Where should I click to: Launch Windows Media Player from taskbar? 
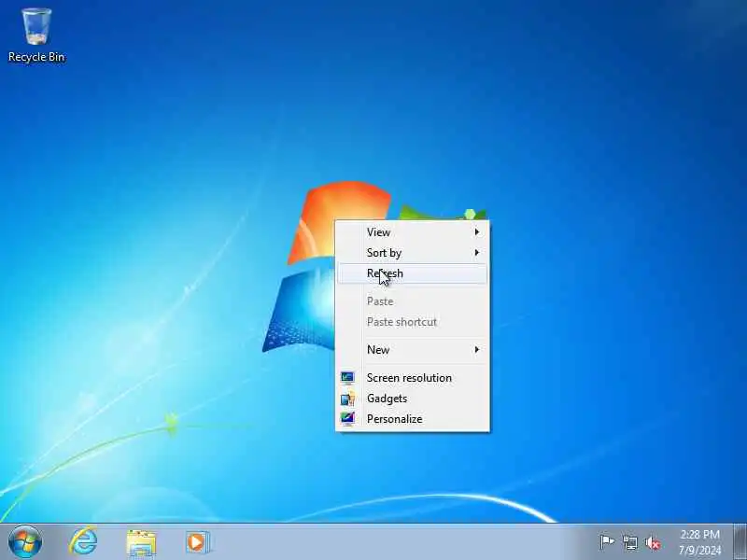pyautogui.click(x=197, y=542)
